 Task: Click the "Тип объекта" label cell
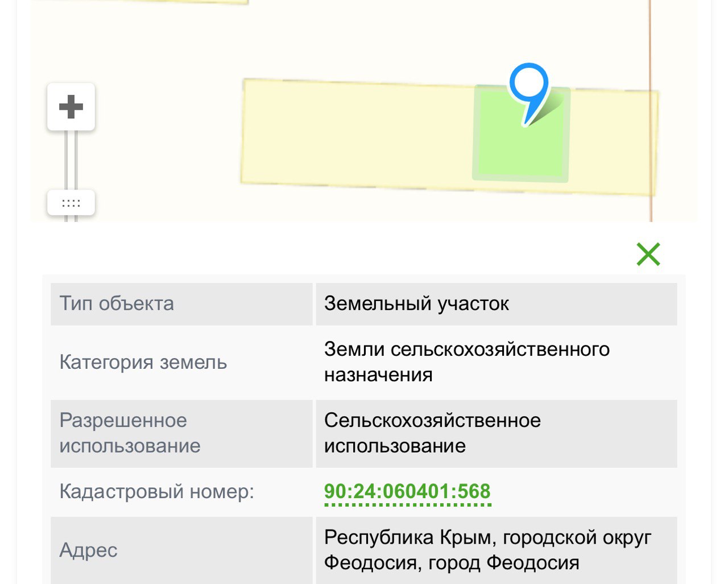tap(117, 303)
